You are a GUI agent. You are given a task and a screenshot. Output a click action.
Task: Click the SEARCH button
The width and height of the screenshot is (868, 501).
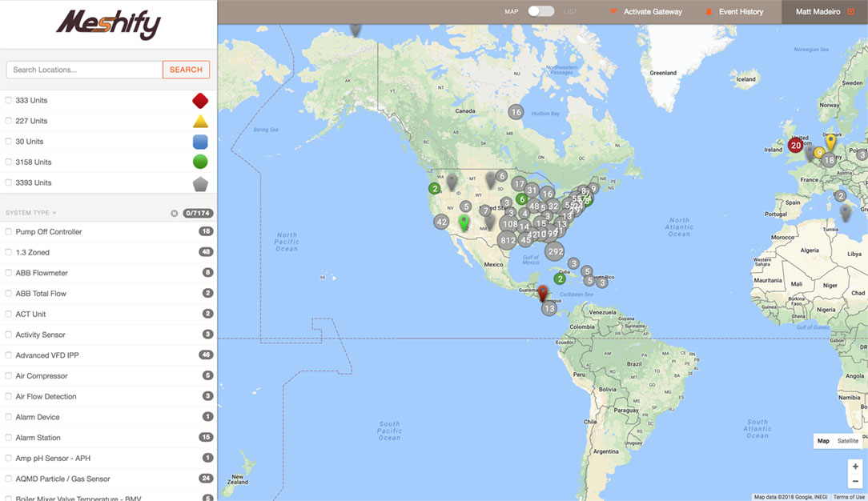[x=186, y=70]
